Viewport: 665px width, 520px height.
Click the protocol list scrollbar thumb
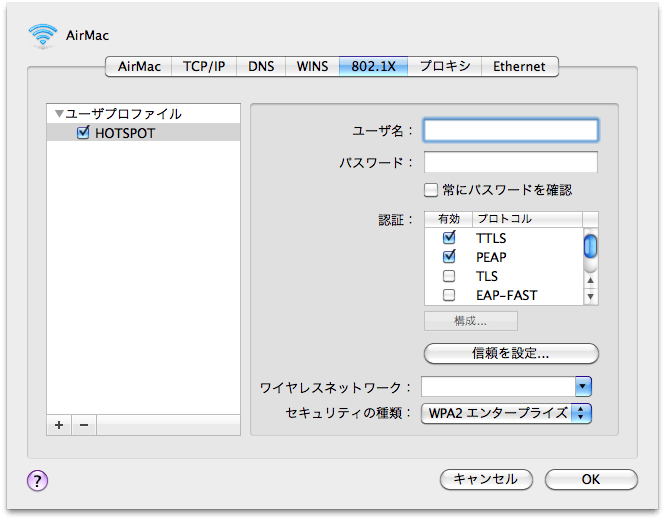[x=590, y=246]
